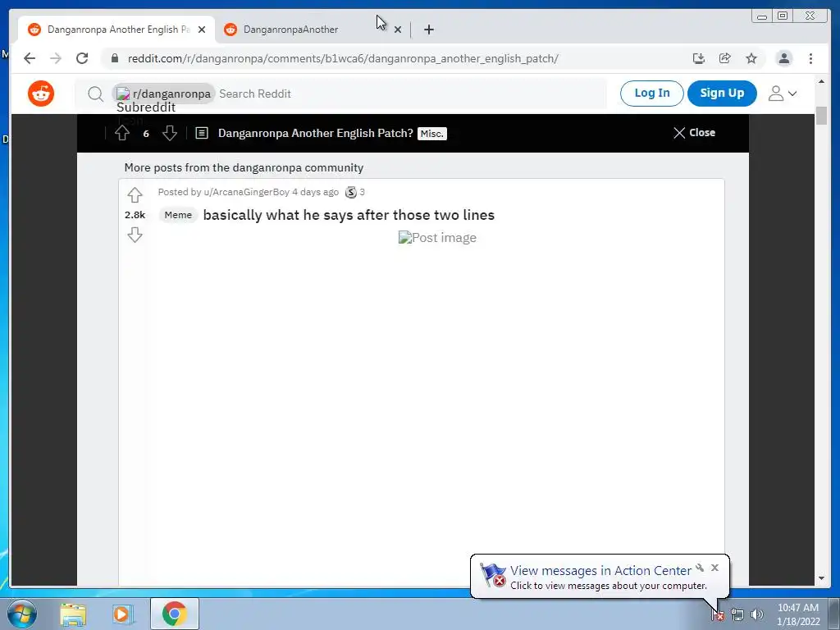840x630 pixels.
Task: Open Windows Explorer from taskbar
Action: point(73,614)
